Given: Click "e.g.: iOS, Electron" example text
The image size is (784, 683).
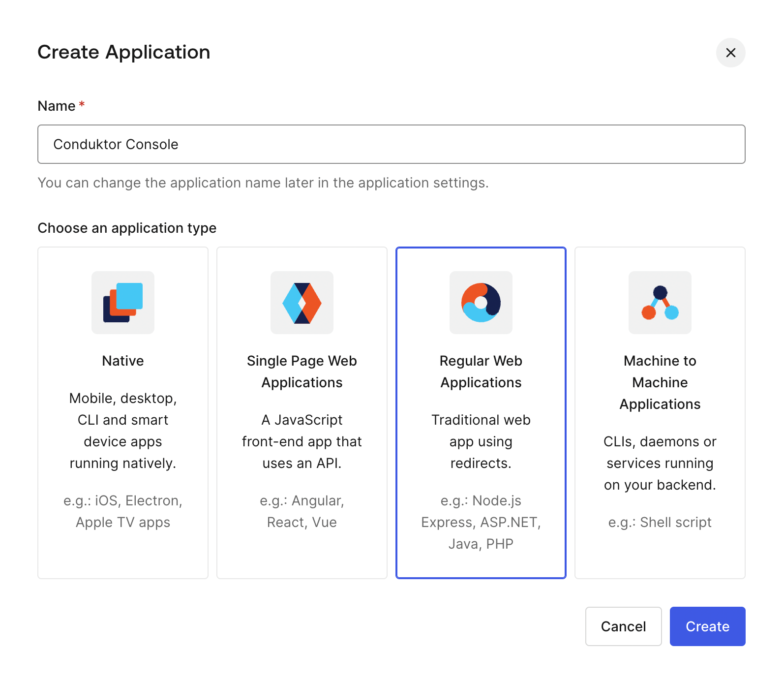Looking at the screenshot, I should tap(123, 511).
